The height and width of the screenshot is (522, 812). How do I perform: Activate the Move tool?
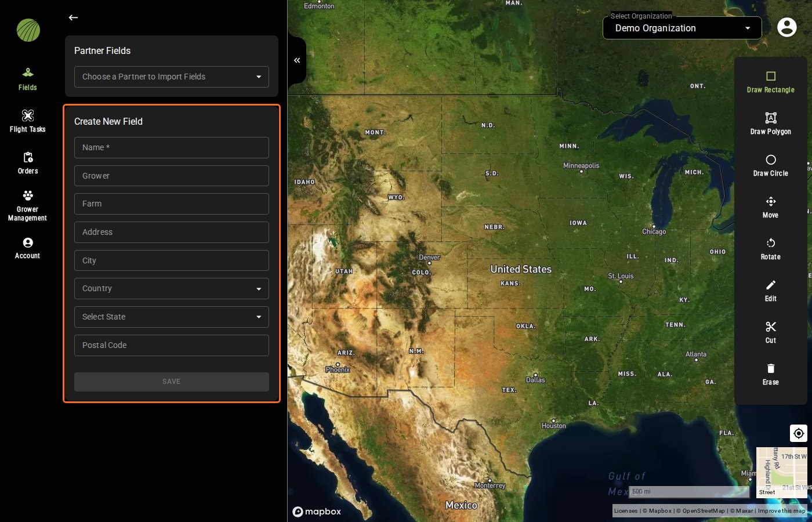coord(770,207)
